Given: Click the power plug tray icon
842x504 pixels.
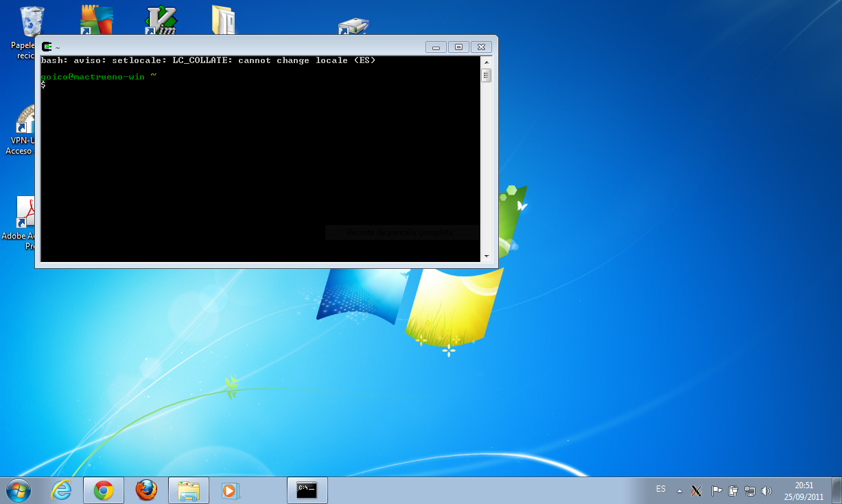Looking at the screenshot, I should 733,491.
